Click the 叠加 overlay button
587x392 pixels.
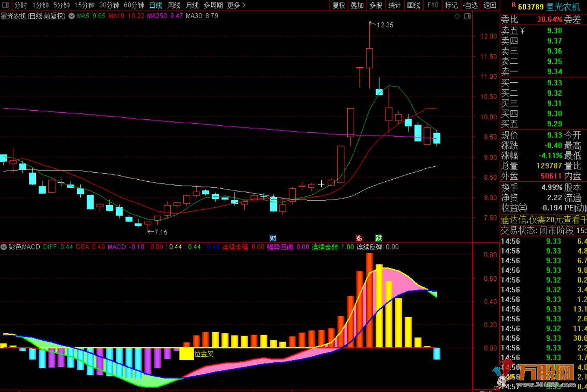pyautogui.click(x=357, y=5)
